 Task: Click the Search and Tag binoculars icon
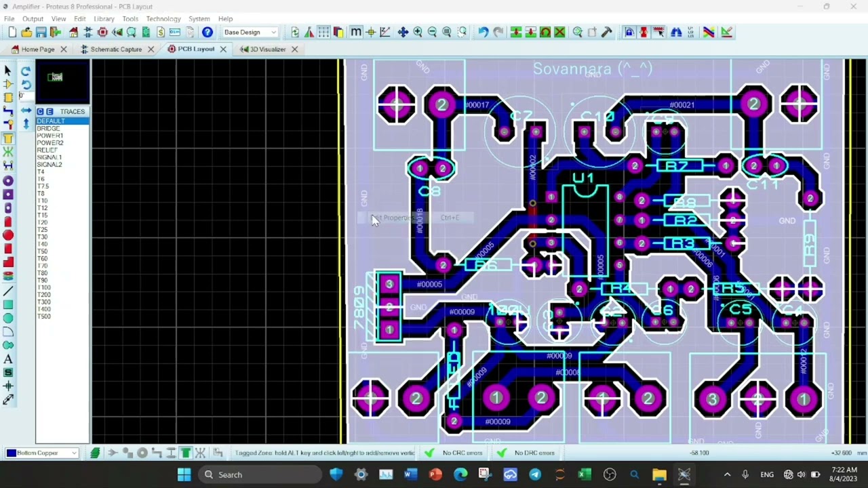[x=676, y=32]
